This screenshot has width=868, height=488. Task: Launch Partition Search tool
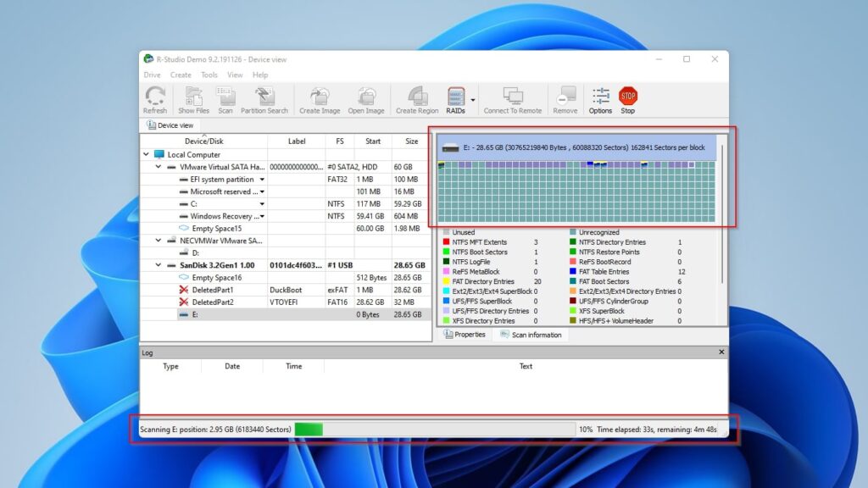point(264,100)
